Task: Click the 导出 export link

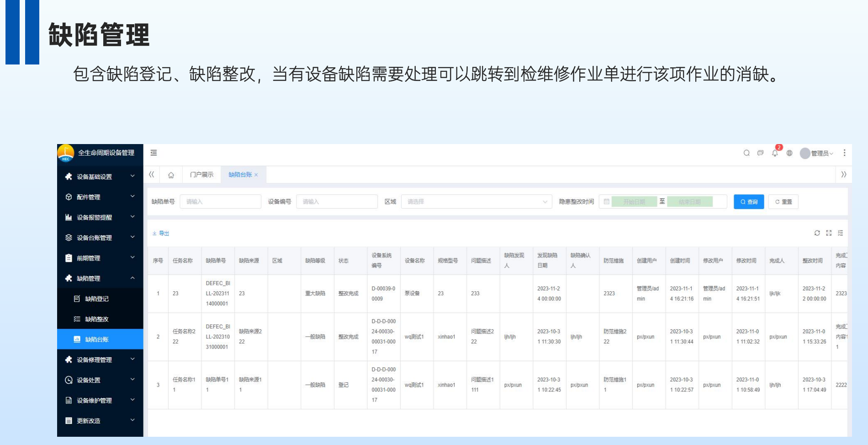Action: pyautogui.click(x=161, y=233)
